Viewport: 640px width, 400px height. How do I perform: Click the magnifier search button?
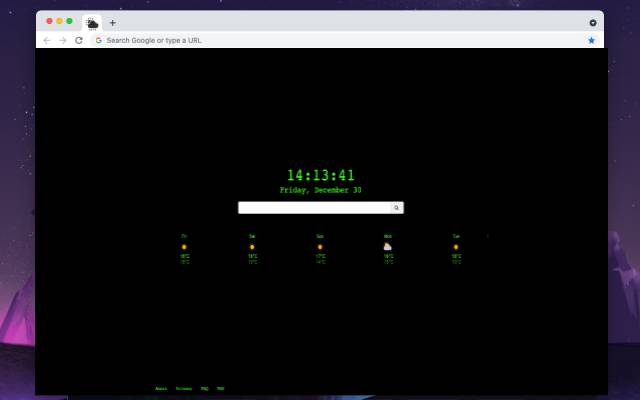[x=397, y=207]
